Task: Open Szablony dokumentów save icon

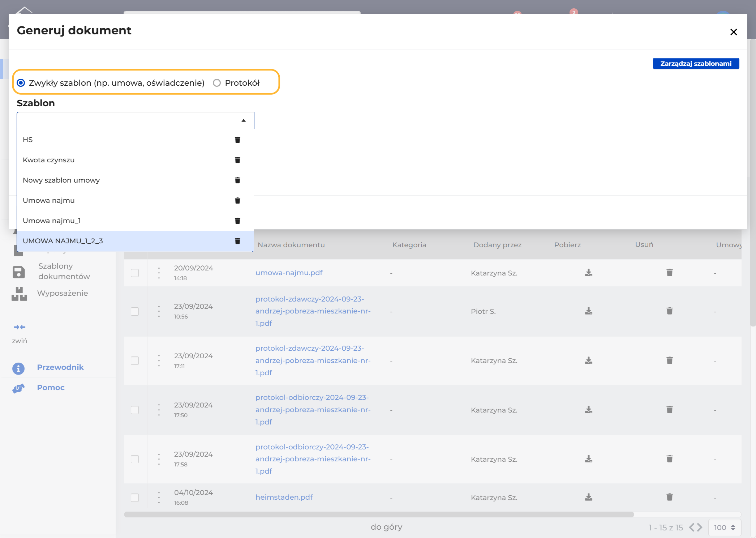Action: pyautogui.click(x=19, y=272)
